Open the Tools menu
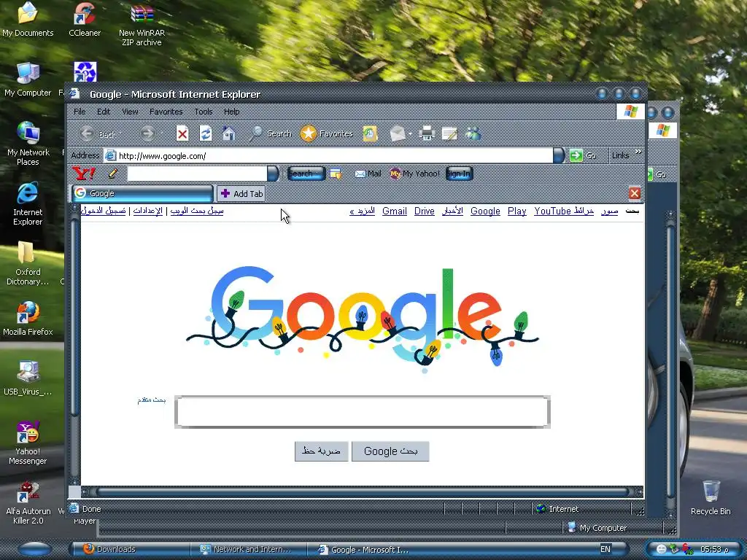Viewport: 747px width, 560px height. [204, 112]
